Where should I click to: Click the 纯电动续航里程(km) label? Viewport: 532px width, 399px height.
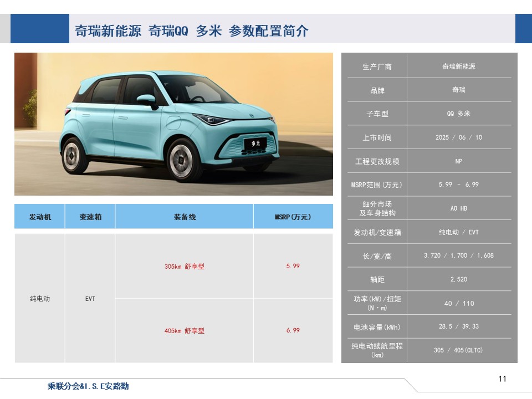pyautogui.click(x=377, y=350)
